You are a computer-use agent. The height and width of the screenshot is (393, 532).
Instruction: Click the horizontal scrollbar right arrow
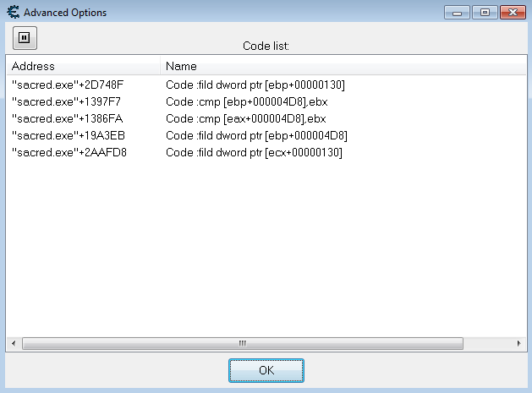[518, 343]
